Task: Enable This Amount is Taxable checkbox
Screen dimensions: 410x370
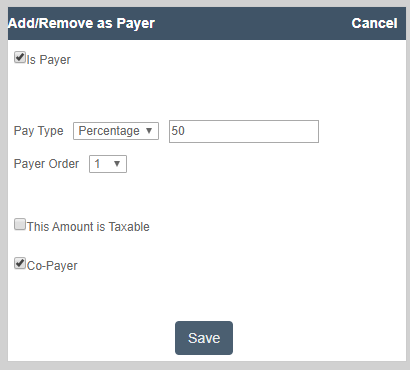Action: coord(20,224)
